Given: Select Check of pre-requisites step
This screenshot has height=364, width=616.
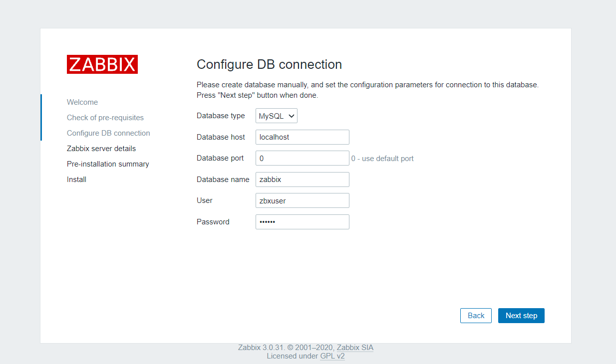Looking at the screenshot, I should [105, 118].
